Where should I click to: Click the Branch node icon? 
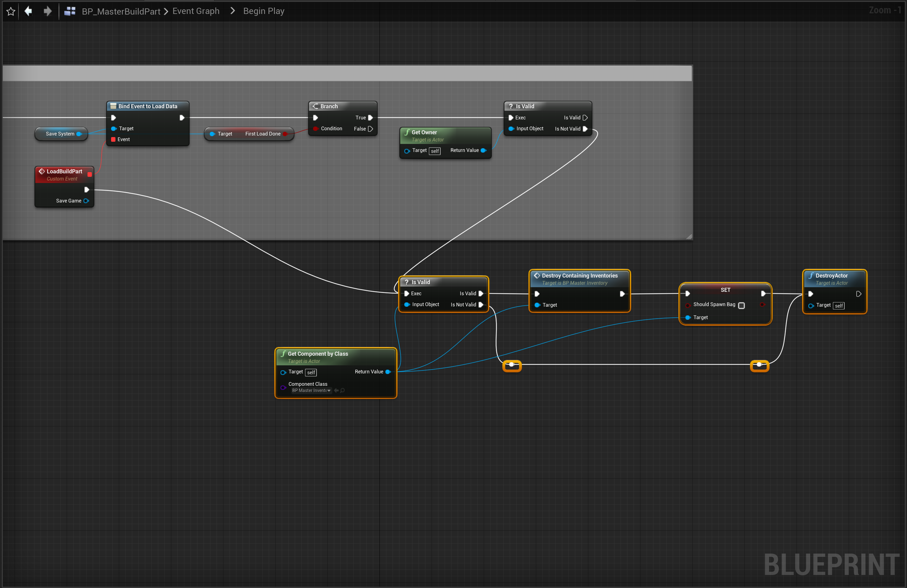click(x=315, y=106)
